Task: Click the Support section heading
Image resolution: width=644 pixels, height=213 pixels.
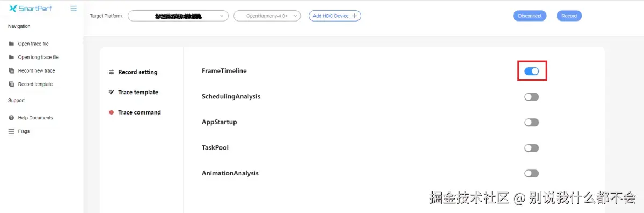Action: [17, 101]
